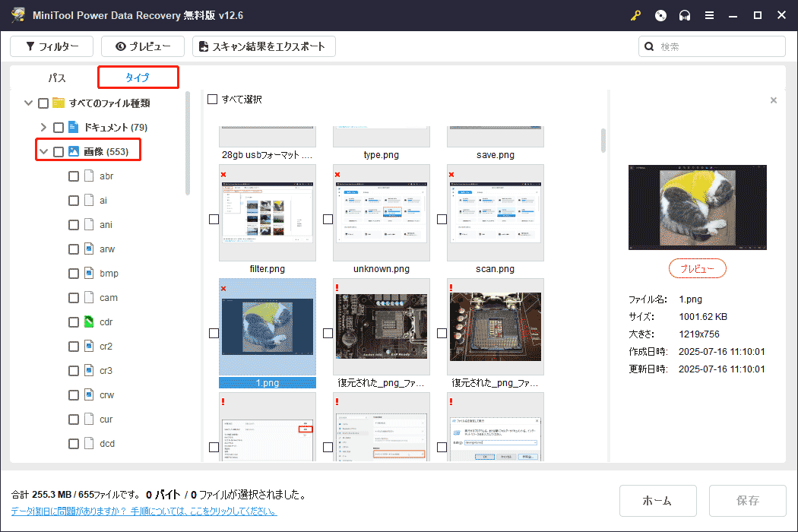The height and width of the screenshot is (532, 798).
Task: Click the 保存 button
Action: [x=748, y=500]
